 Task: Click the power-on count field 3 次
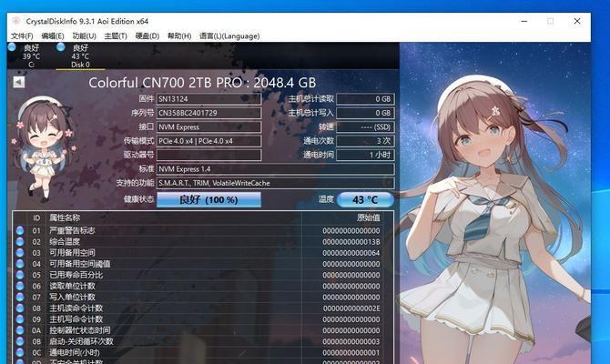[365, 141]
